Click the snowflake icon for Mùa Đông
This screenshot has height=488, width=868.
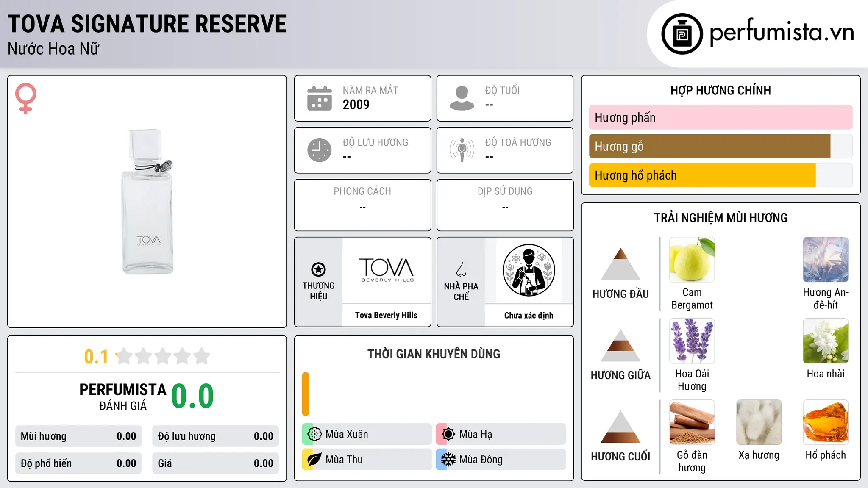(448, 460)
